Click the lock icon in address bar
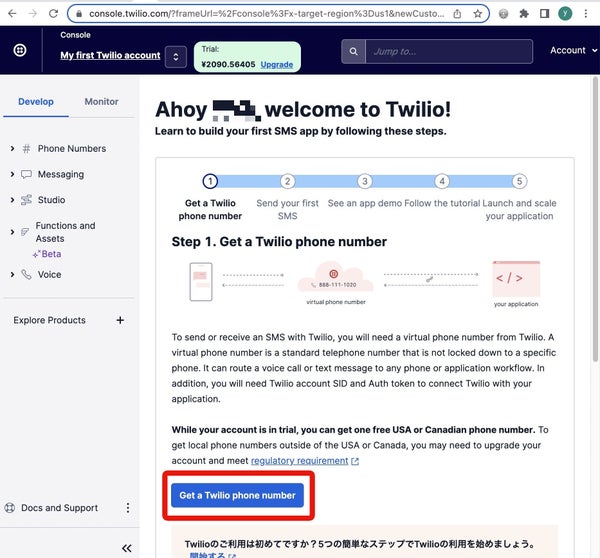Viewport: 600px width, 558px height. pyautogui.click(x=79, y=14)
